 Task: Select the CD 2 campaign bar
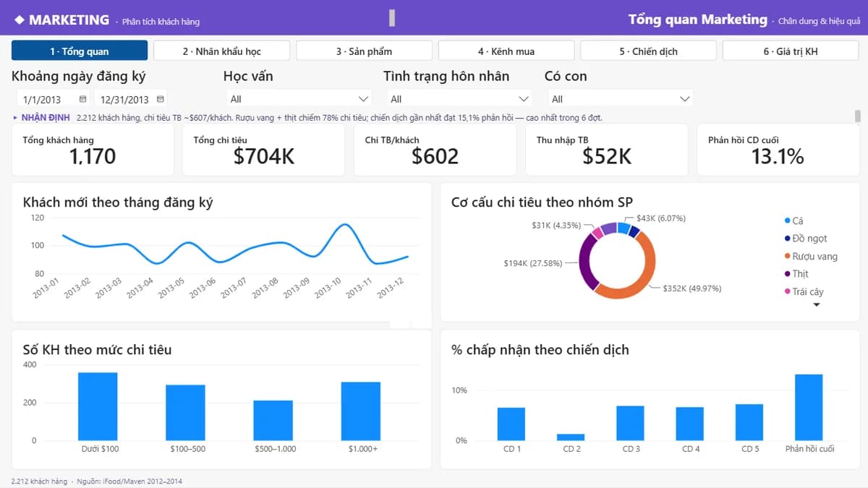(x=571, y=437)
